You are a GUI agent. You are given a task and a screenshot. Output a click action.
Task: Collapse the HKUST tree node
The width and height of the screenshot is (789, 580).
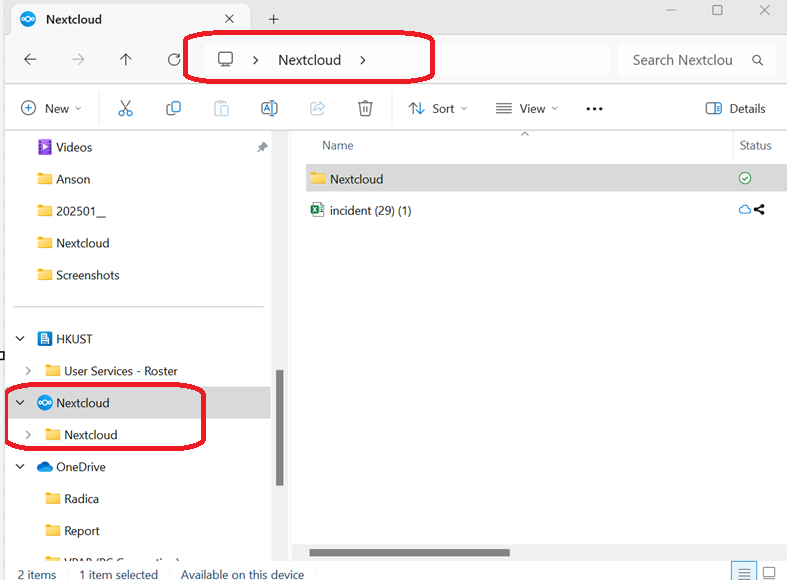click(x=20, y=339)
